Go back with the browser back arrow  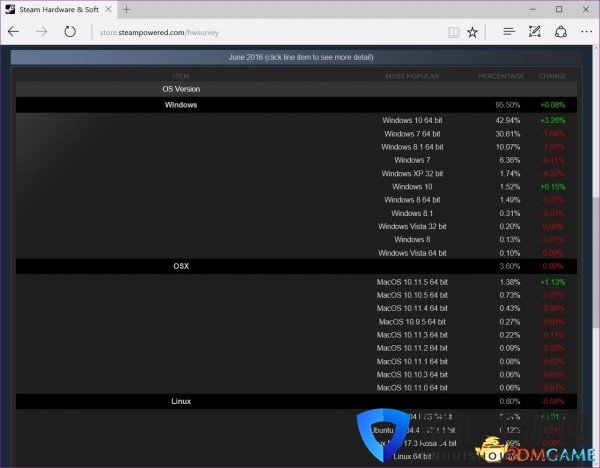tap(13, 32)
